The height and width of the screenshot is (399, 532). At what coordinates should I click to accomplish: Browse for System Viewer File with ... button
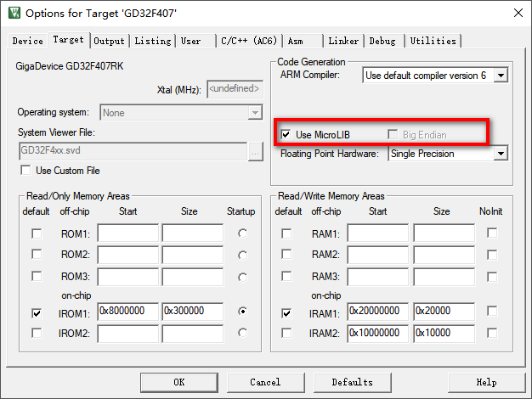[256, 151]
